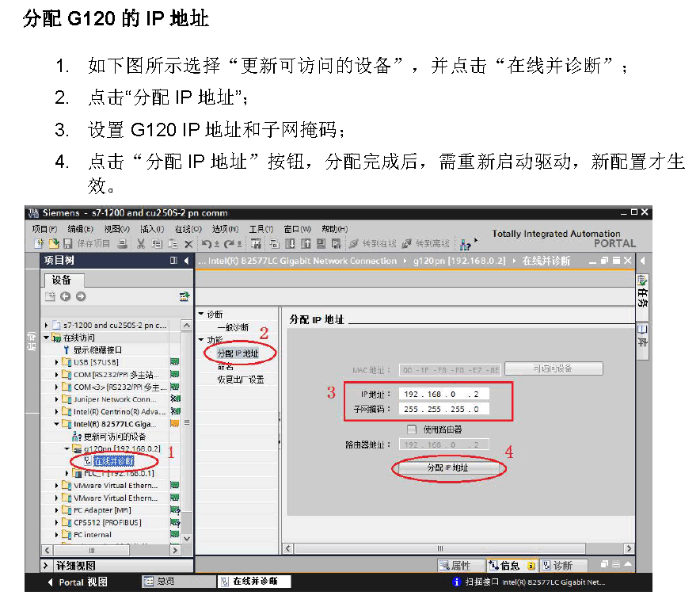Click the Delete X icon in the toolbar

coord(188,244)
